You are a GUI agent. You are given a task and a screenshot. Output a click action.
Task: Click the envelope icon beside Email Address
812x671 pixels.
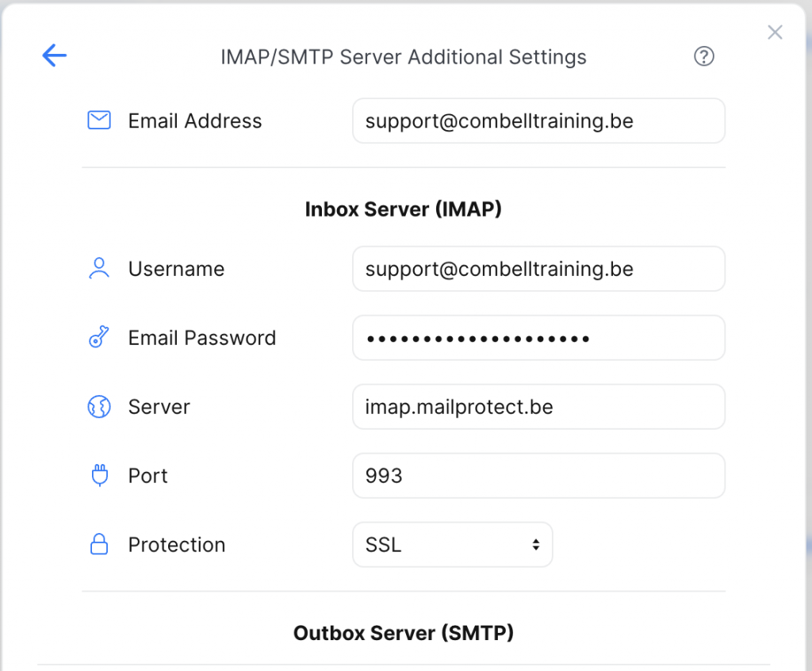(99, 121)
